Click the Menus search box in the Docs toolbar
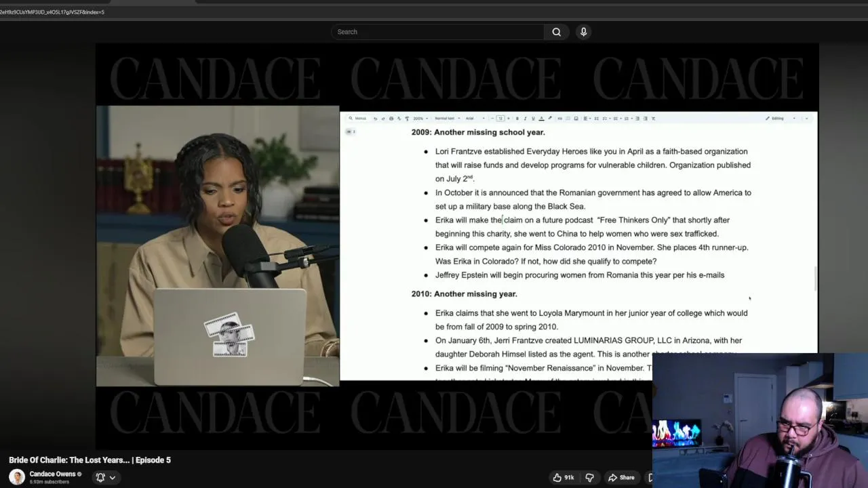 (358, 118)
